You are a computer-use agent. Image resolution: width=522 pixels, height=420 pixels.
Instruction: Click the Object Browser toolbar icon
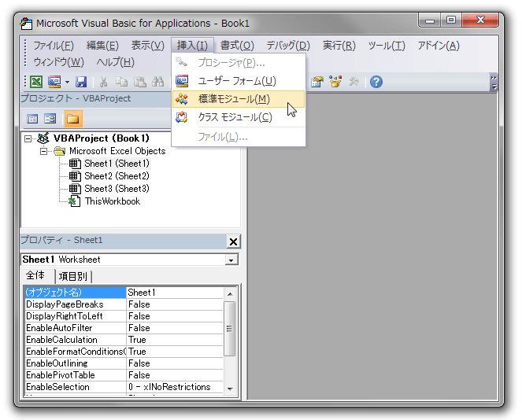[335, 82]
